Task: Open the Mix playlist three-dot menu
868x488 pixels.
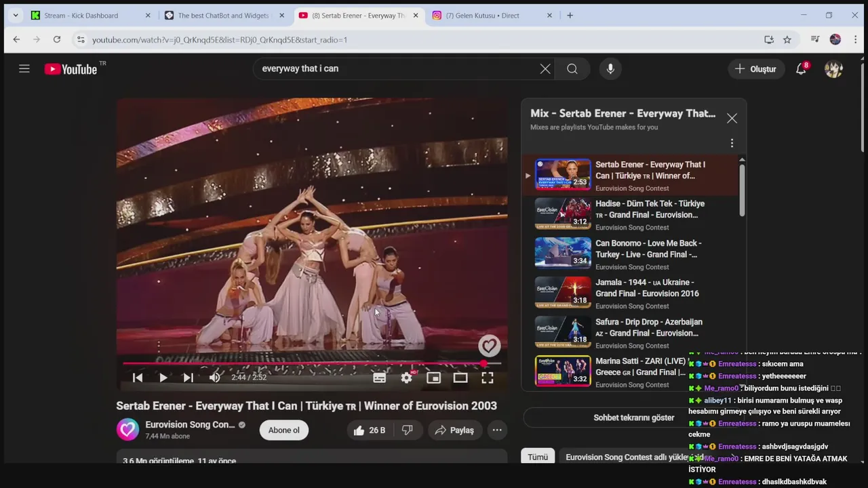Action: click(732, 143)
